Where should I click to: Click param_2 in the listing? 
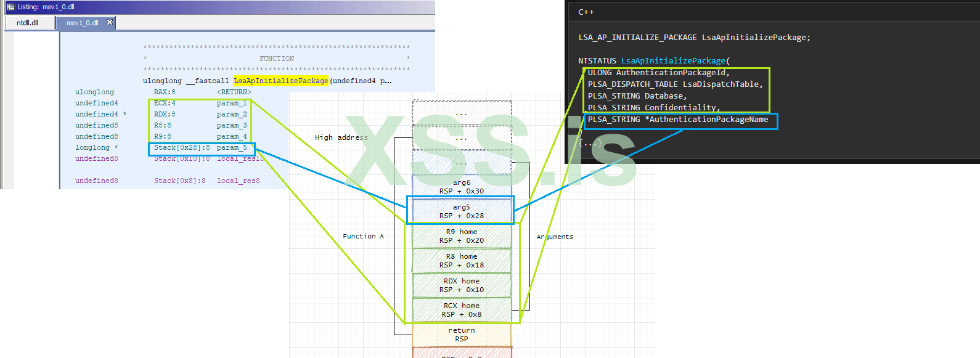tap(232, 114)
